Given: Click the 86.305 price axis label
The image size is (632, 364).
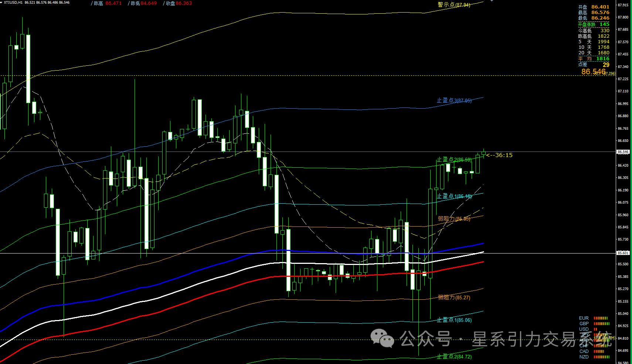Looking at the screenshot, I should [x=623, y=178].
